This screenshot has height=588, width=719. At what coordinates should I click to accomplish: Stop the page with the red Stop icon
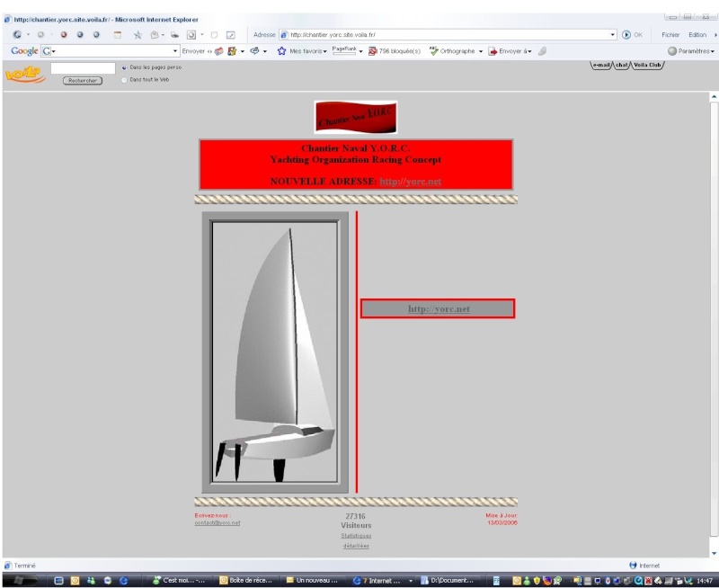64,34
